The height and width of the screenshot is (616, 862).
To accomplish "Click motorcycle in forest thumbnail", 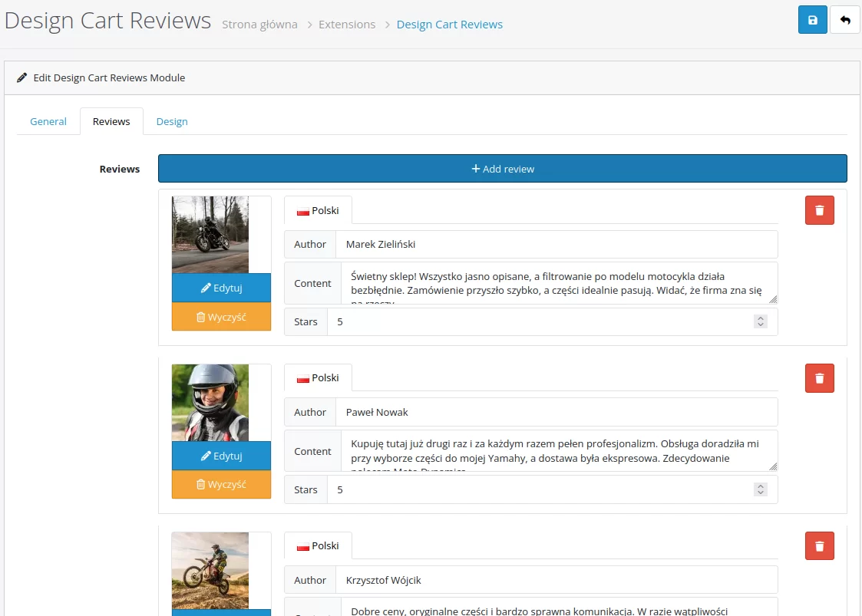I will (210, 235).
